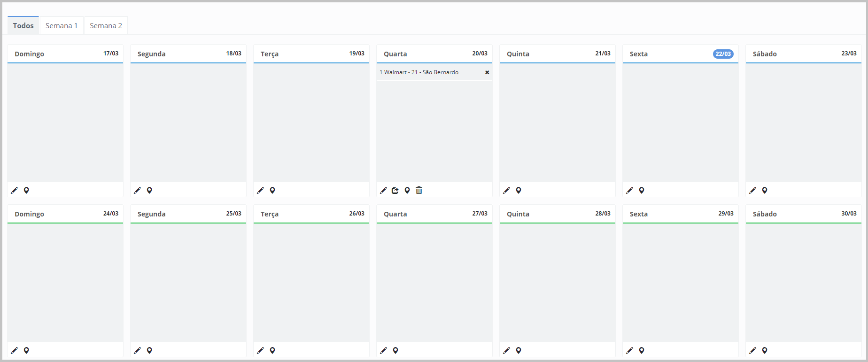
Task: Click the pencil edit icon under Terça 26/03
Action: coord(261,350)
